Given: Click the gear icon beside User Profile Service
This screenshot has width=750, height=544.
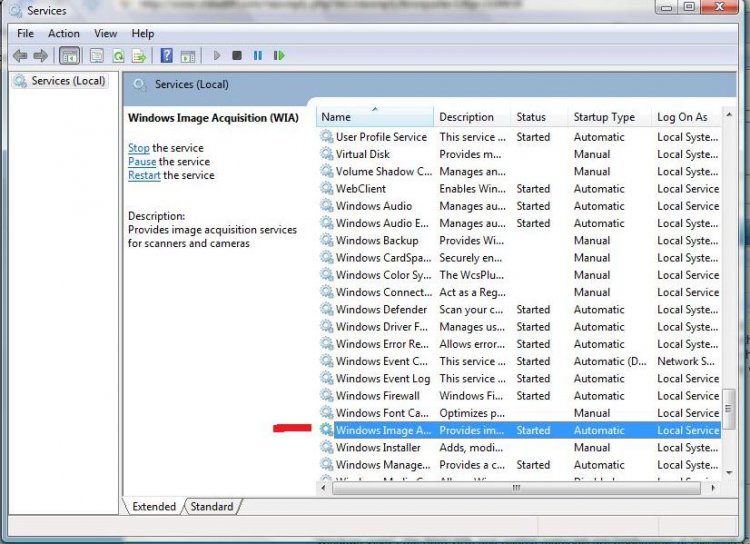Looking at the screenshot, I should (327, 136).
